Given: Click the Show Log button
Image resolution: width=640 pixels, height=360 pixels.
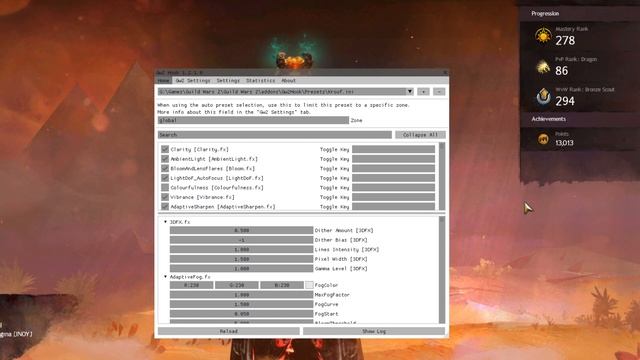Looking at the screenshot, I should (x=374, y=331).
